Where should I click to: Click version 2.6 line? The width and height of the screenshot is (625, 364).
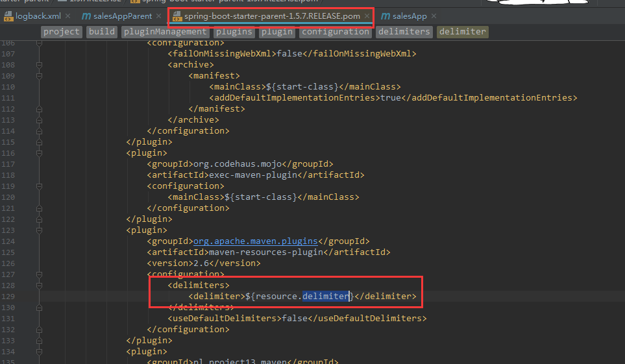(204, 263)
